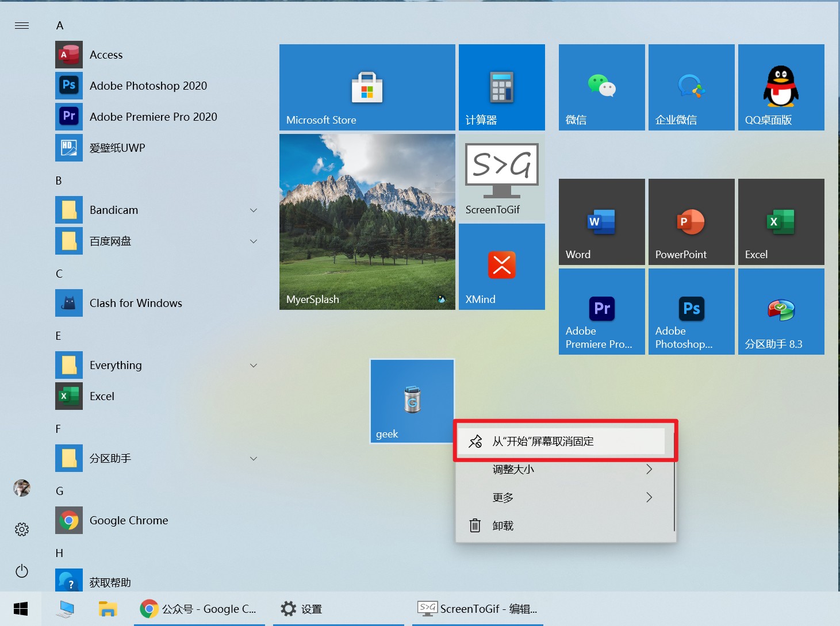Open the geek uninstaller tile
840x626 pixels.
[x=412, y=401]
